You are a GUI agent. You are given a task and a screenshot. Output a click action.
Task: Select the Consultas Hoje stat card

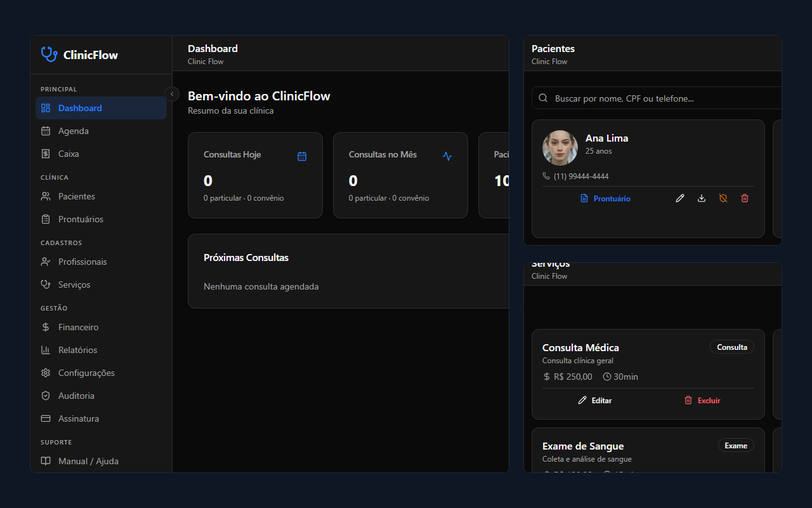[x=255, y=175]
